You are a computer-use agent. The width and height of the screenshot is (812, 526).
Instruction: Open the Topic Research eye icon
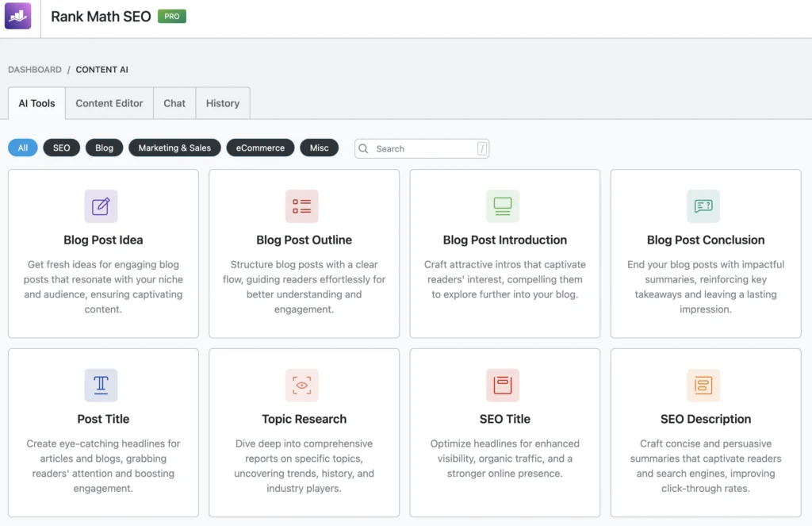pyautogui.click(x=302, y=385)
